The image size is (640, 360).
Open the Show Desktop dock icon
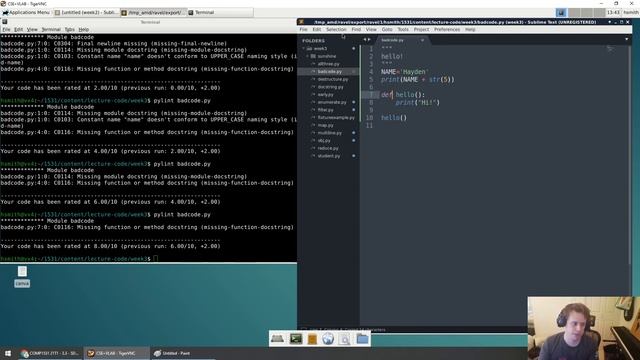coord(278,339)
